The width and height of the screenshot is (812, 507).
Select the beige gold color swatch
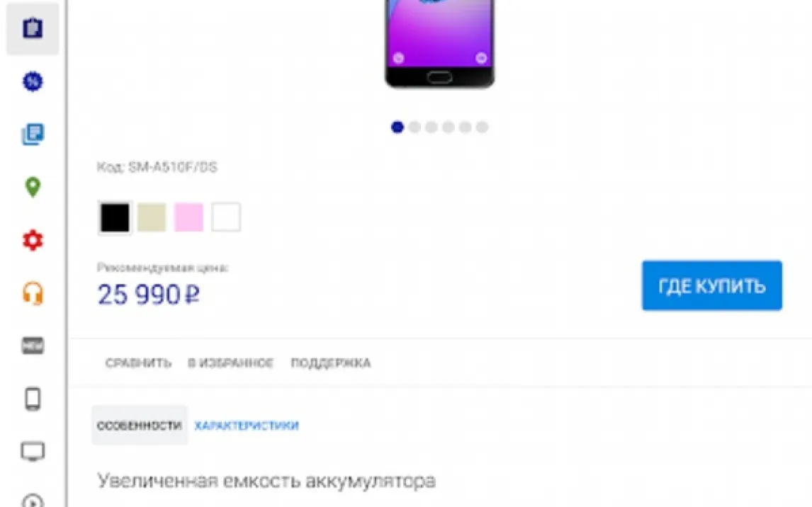click(x=152, y=217)
